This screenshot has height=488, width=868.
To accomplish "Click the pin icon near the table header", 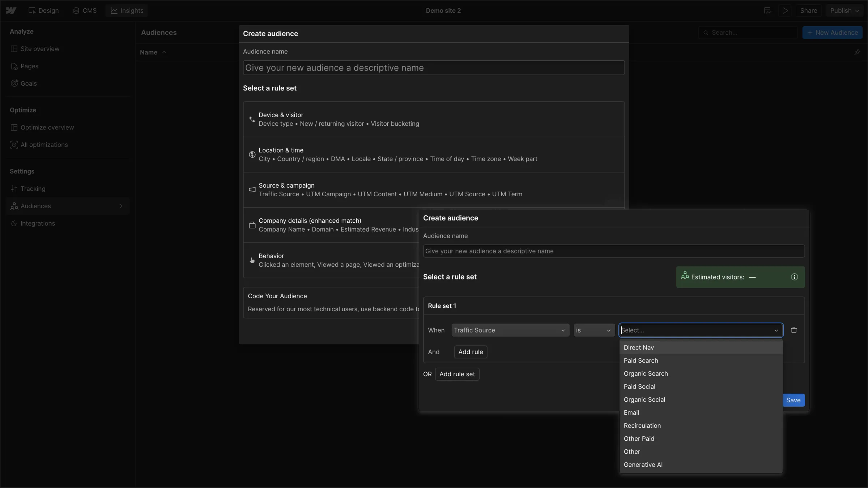I will coord(858,52).
